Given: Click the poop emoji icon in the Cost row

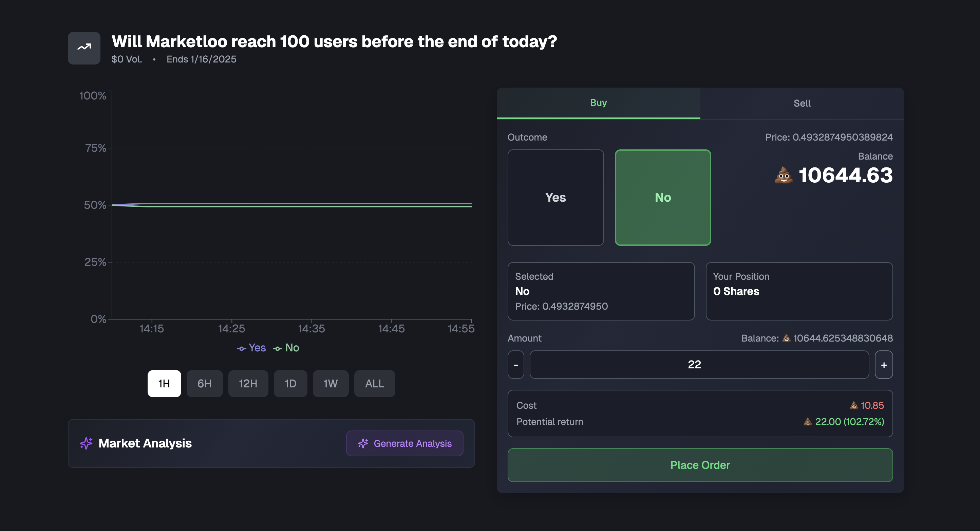Looking at the screenshot, I should [854, 405].
